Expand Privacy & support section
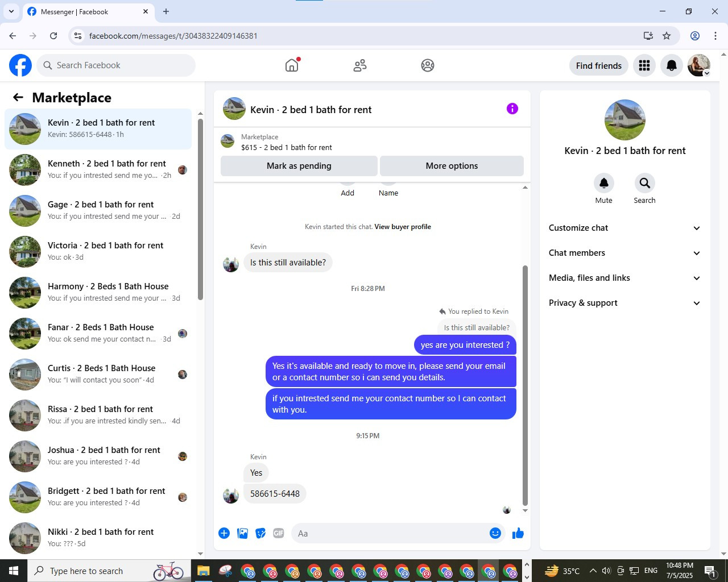Image resolution: width=728 pixels, height=582 pixels. coord(624,303)
